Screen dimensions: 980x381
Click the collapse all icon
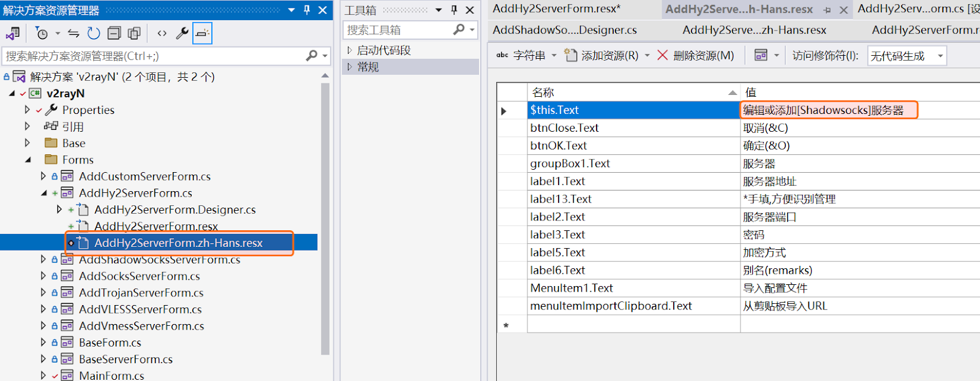pos(114,33)
